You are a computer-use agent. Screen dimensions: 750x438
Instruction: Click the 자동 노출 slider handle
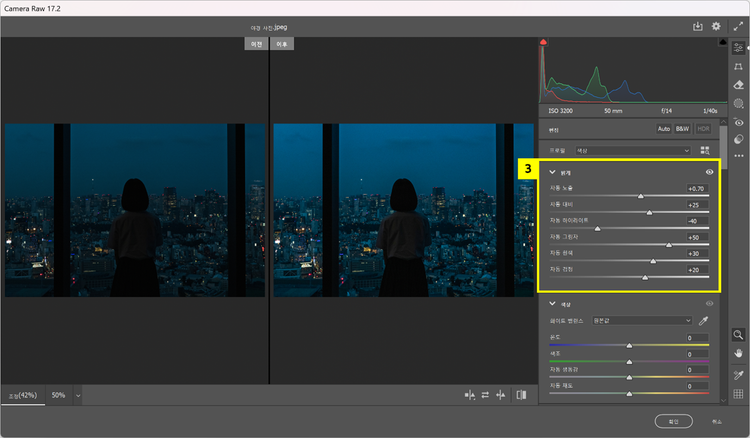point(641,196)
